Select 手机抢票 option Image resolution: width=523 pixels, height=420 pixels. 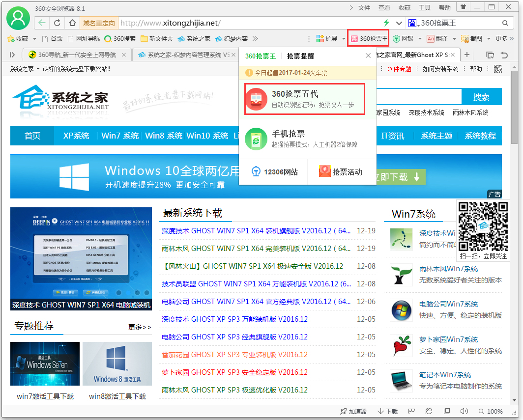308,139
